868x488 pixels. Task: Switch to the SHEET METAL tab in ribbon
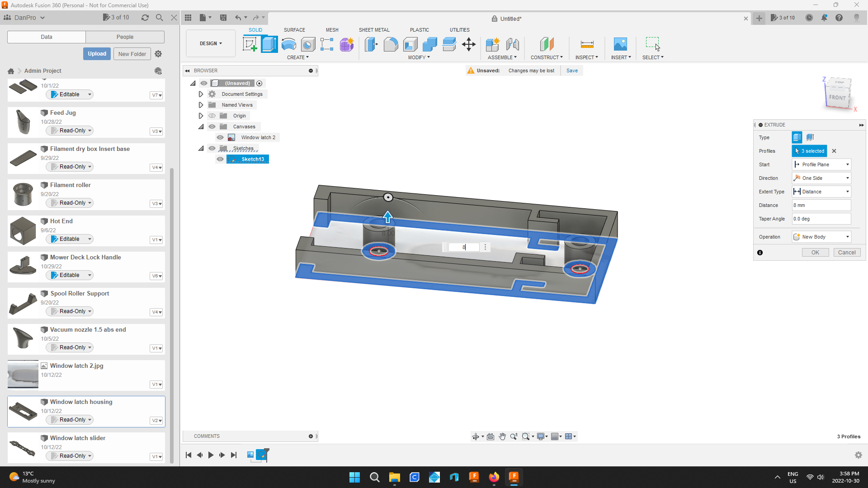pos(374,30)
